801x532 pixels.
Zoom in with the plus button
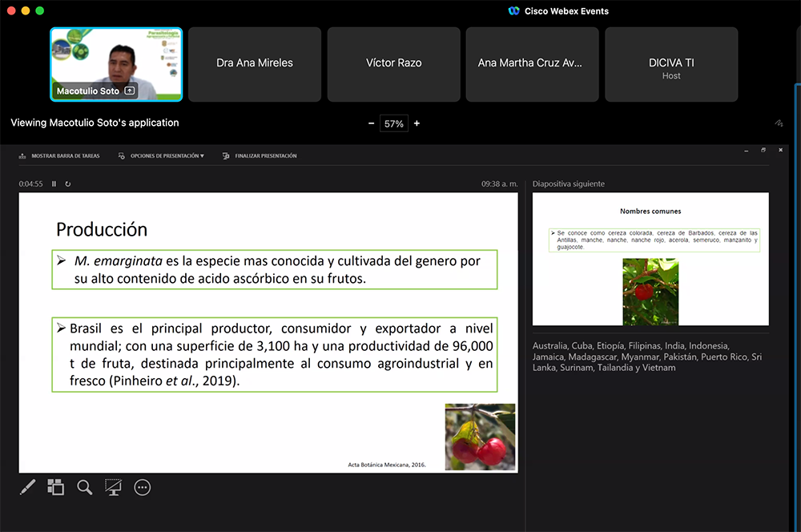(x=417, y=123)
